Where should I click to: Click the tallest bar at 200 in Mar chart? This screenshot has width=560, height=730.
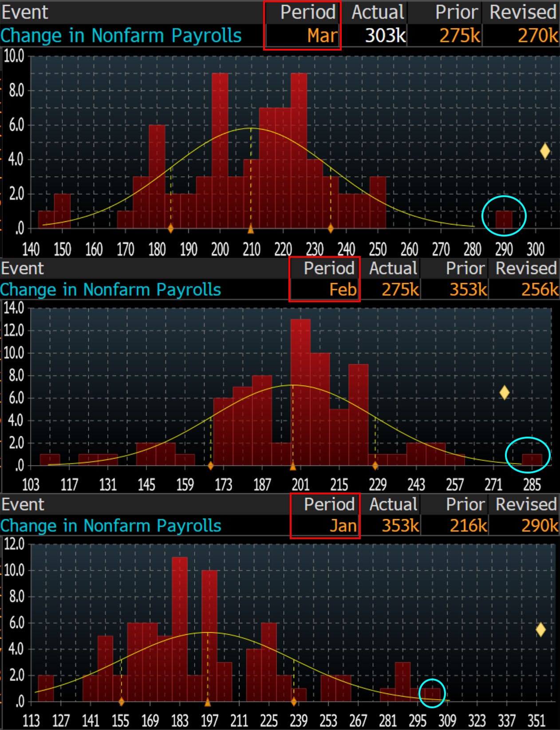pyautogui.click(x=220, y=151)
